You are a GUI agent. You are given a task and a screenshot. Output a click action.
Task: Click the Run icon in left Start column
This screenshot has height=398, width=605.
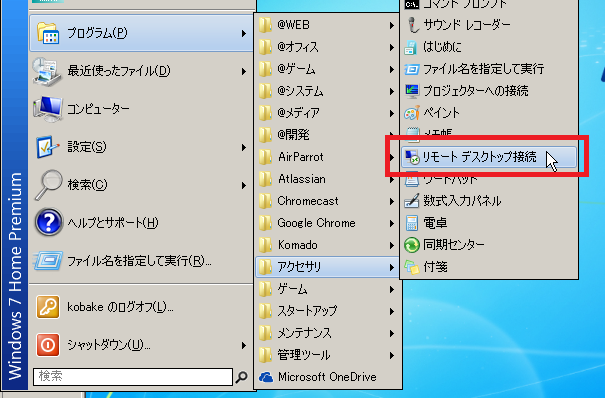pyautogui.click(x=48, y=260)
